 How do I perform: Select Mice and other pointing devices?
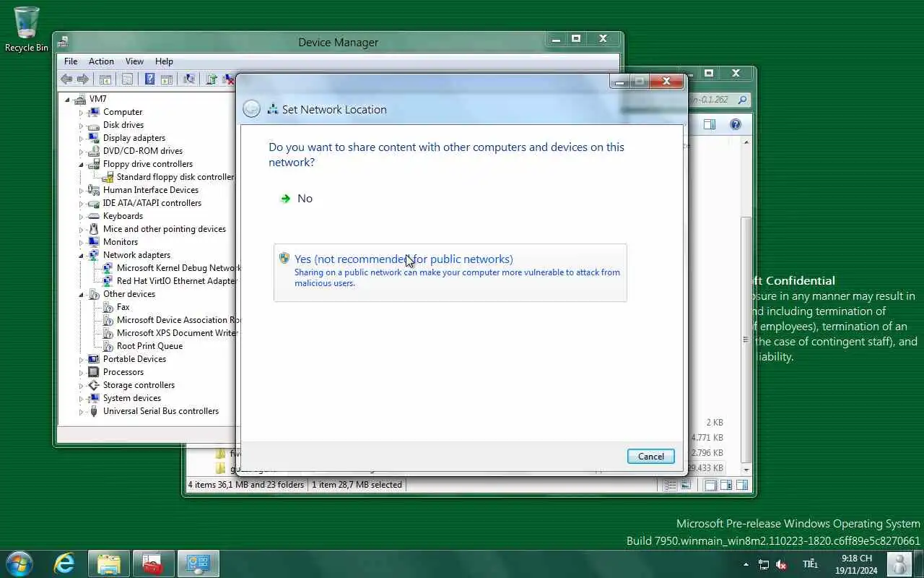(164, 229)
